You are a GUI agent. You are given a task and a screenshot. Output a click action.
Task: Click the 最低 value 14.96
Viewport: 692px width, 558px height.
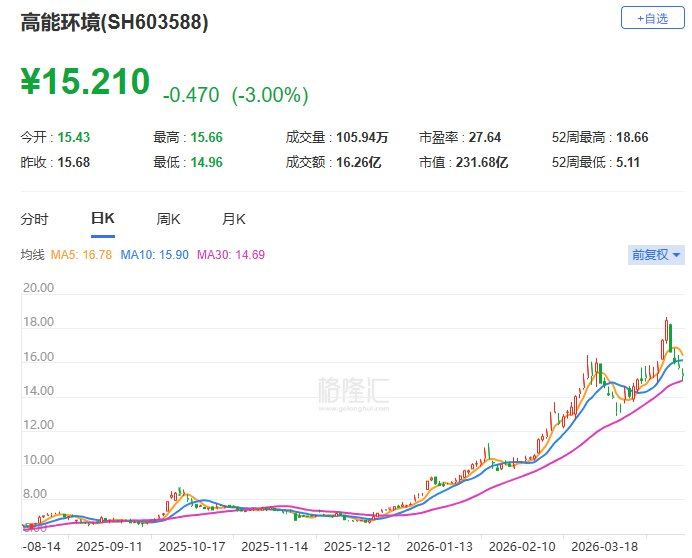tap(207, 162)
